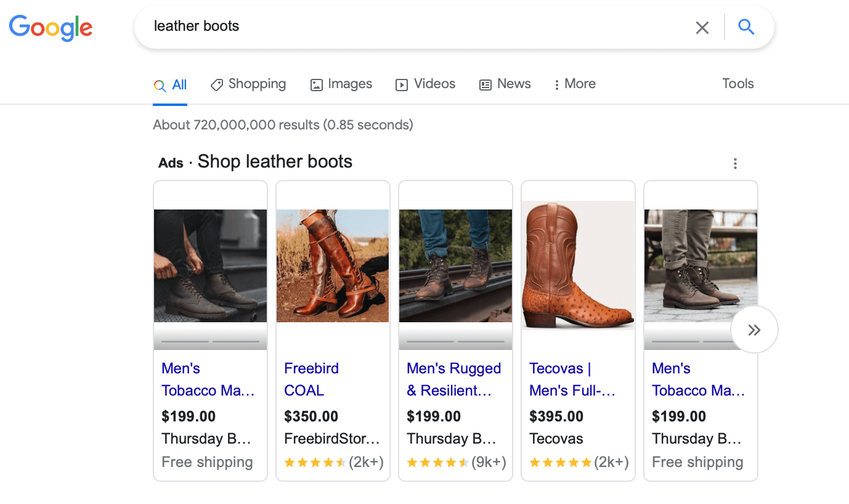Click the results count text
The height and width of the screenshot is (504, 849).
click(283, 124)
